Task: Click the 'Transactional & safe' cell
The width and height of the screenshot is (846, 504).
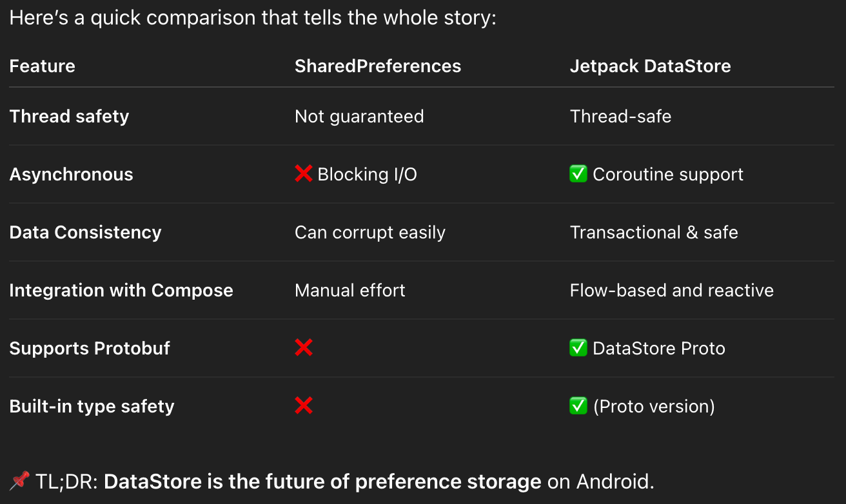Action: (654, 232)
